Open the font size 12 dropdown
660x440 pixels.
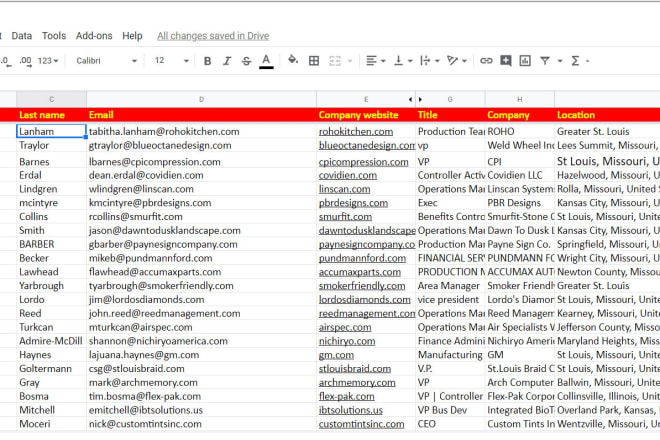171,61
